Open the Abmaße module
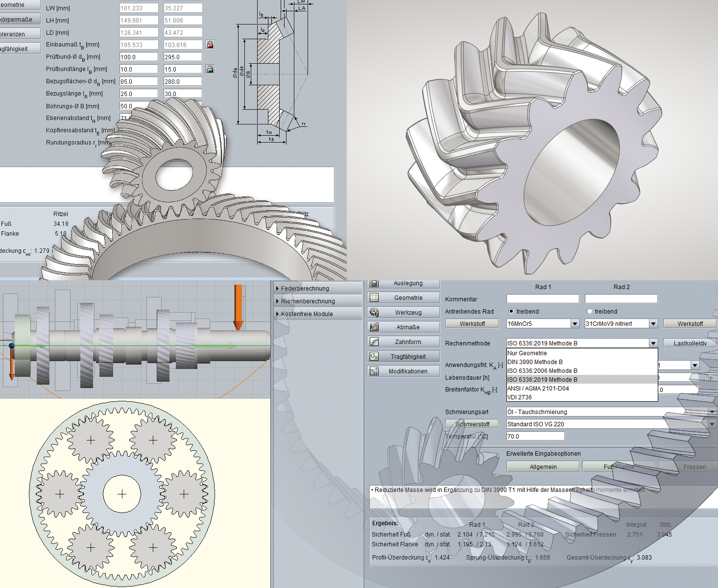This screenshot has height=588, width=718. pos(404,327)
